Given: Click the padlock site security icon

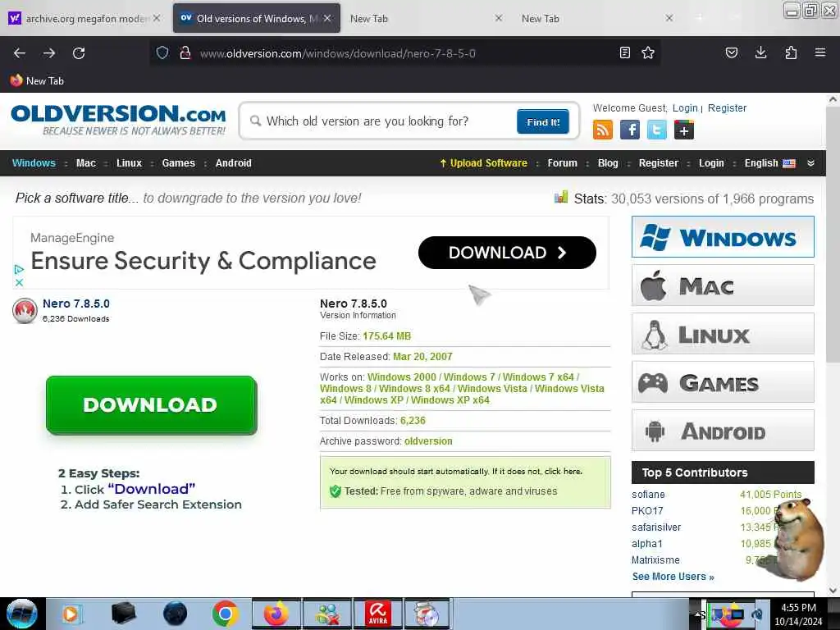Looking at the screenshot, I should pyautogui.click(x=185, y=52).
